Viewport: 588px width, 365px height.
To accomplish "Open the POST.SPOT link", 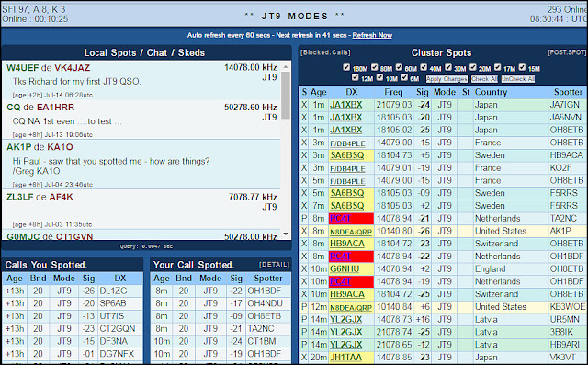I will pyautogui.click(x=567, y=52).
